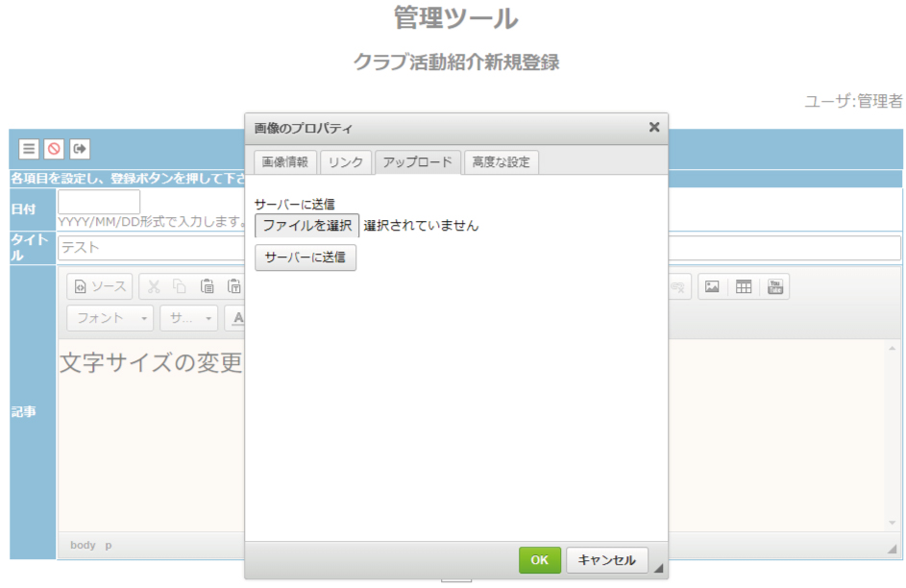Open the font size dropdown
This screenshot has height=588, width=906.
click(188, 318)
